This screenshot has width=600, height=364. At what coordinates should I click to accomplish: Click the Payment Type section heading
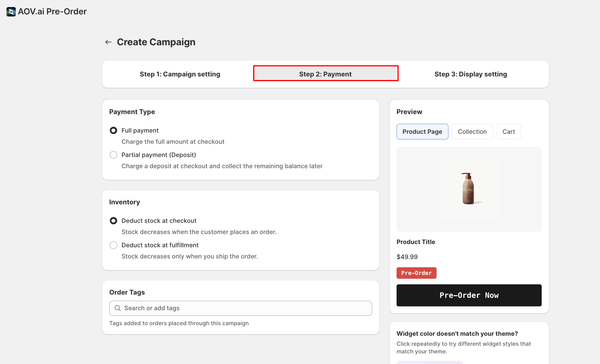132,112
